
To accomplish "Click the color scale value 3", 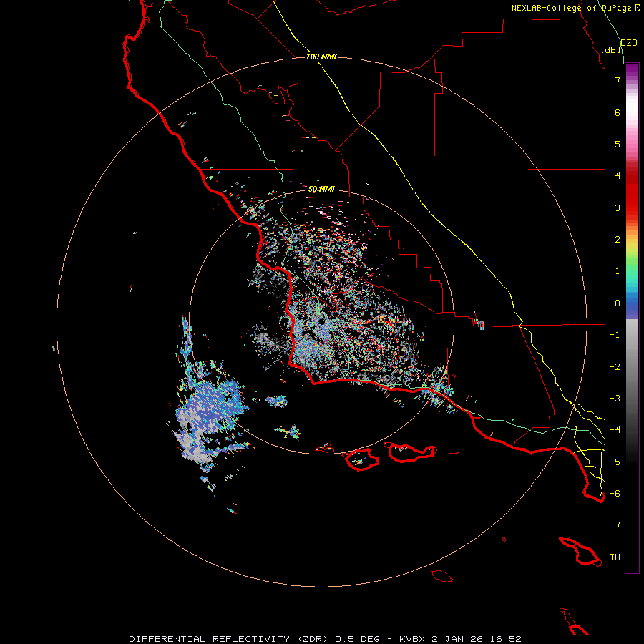I will tap(618, 208).
